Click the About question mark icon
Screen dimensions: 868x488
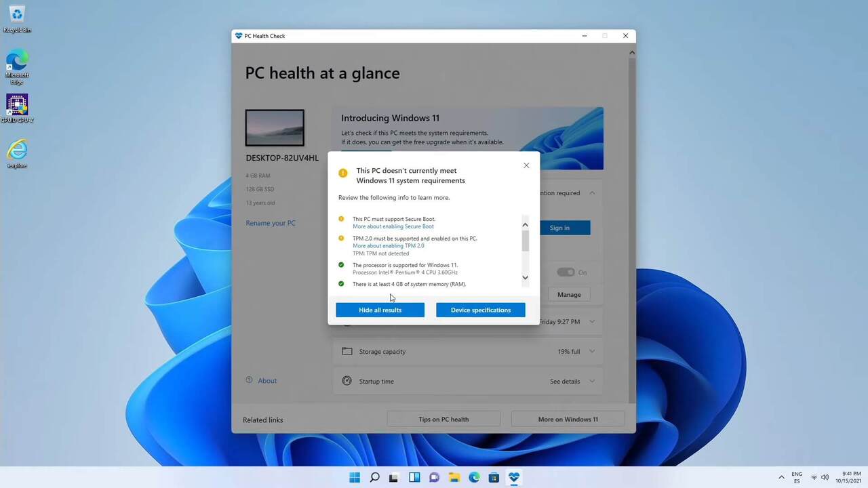coord(250,380)
